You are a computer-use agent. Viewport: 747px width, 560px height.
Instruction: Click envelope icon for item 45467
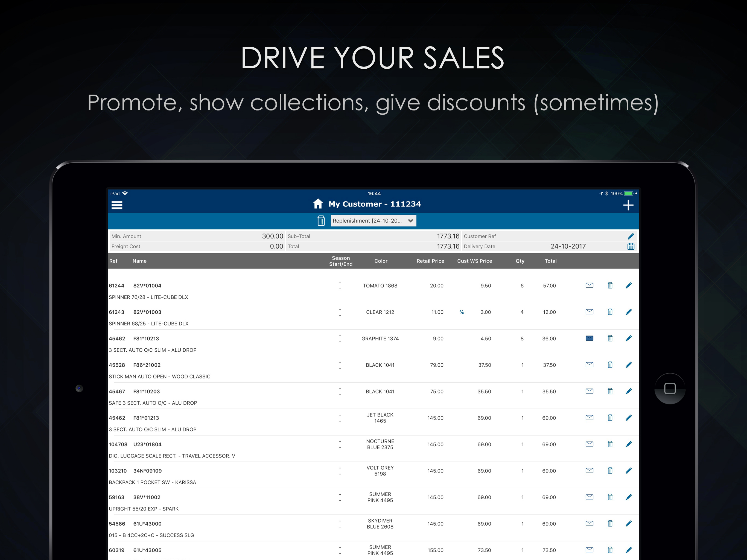(x=589, y=391)
